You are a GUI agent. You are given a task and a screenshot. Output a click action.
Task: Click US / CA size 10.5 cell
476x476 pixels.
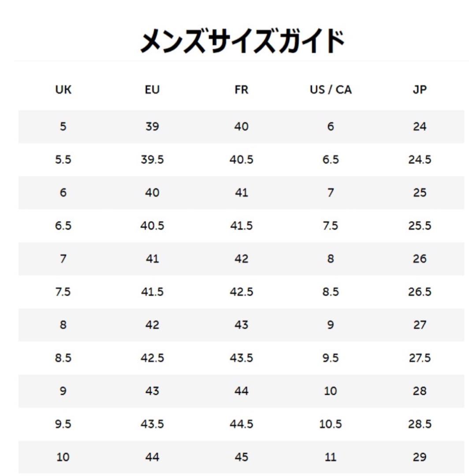[x=331, y=424]
